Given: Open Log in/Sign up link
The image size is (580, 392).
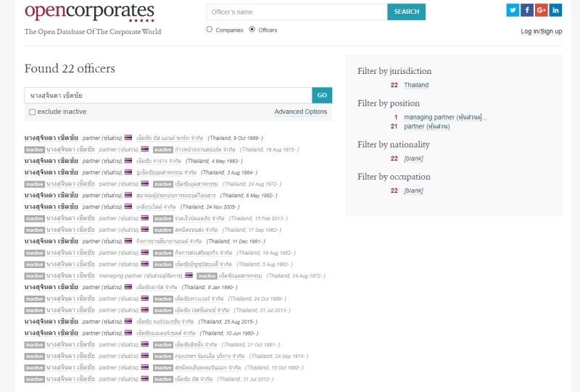Looking at the screenshot, I should [x=541, y=31].
